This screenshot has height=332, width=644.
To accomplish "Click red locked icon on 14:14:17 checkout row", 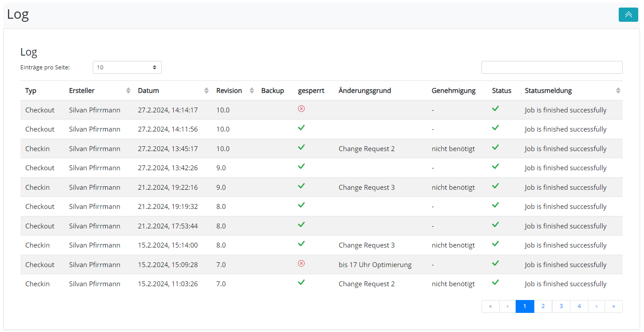I will tap(301, 109).
